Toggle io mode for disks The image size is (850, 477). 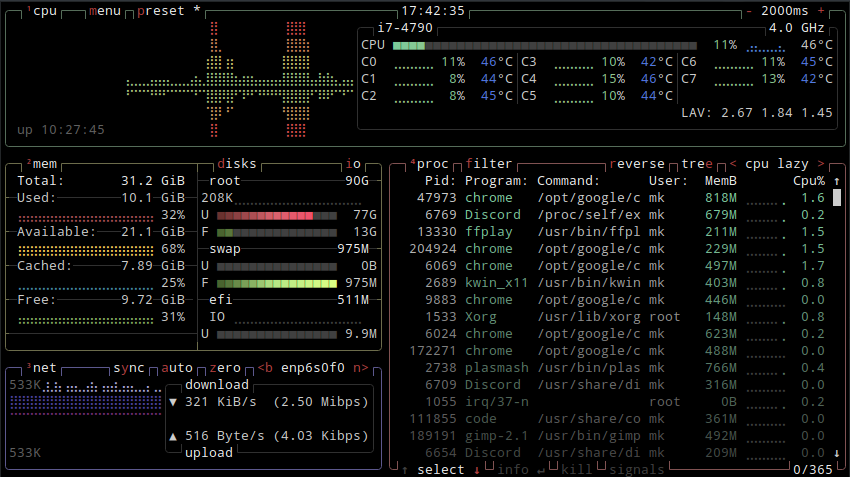click(x=353, y=164)
